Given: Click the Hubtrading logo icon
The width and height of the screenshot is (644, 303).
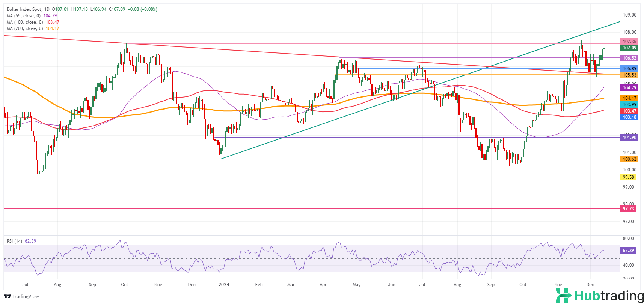Looking at the screenshot, I should tap(563, 295).
